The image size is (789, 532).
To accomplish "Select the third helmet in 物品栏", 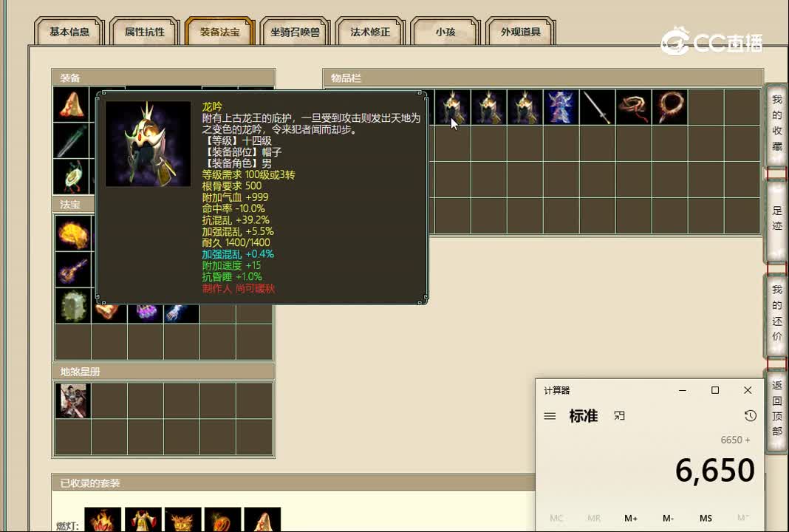I will (525, 107).
